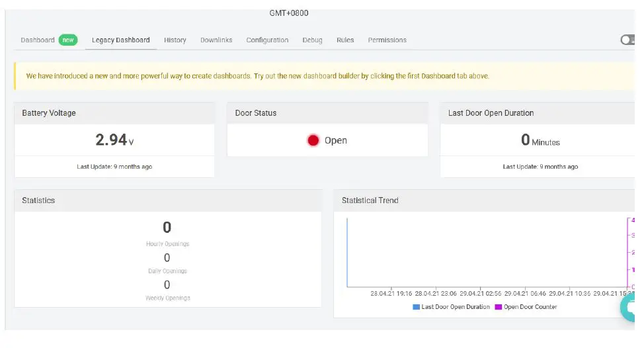Click the green "new" badge
644x348 pixels.
[x=67, y=40]
